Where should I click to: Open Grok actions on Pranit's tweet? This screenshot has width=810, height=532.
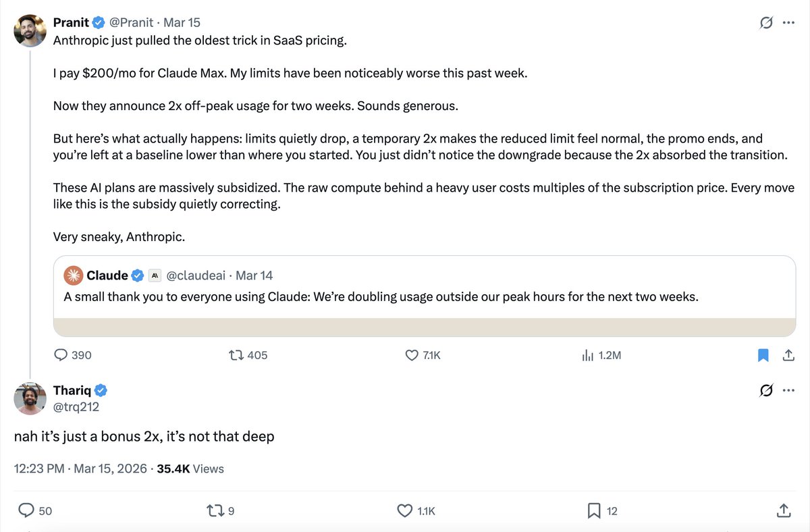(765, 22)
